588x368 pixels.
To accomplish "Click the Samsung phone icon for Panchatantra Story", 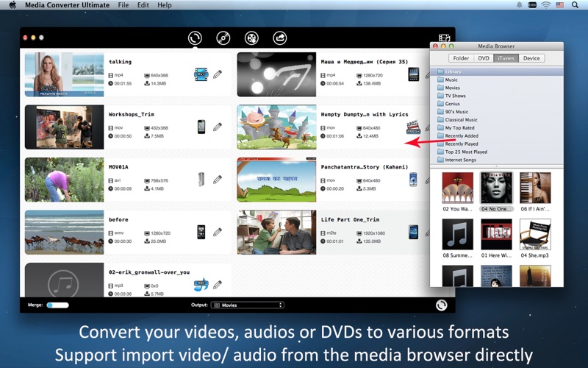I will (413, 180).
